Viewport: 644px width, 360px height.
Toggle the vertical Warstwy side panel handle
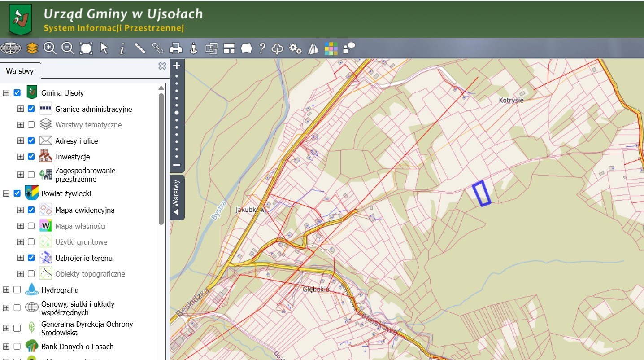(177, 198)
